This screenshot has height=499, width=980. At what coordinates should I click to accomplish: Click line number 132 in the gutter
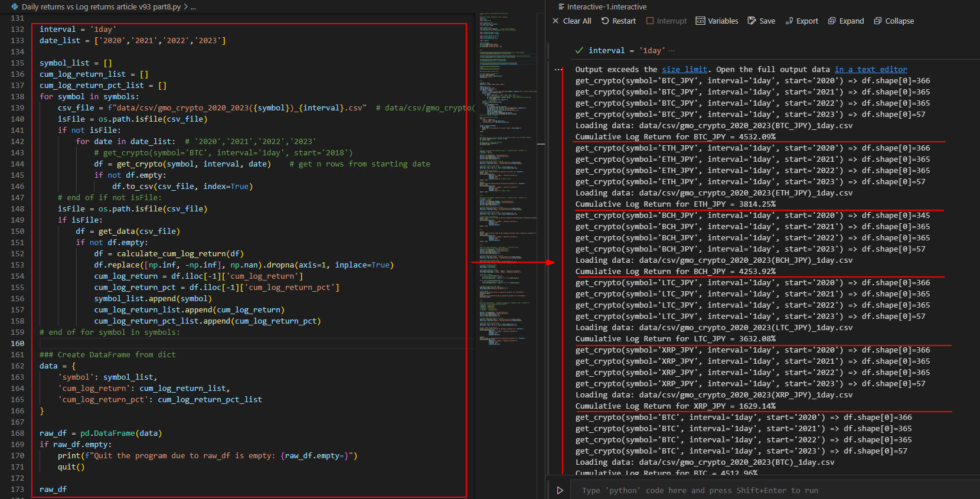click(x=17, y=29)
